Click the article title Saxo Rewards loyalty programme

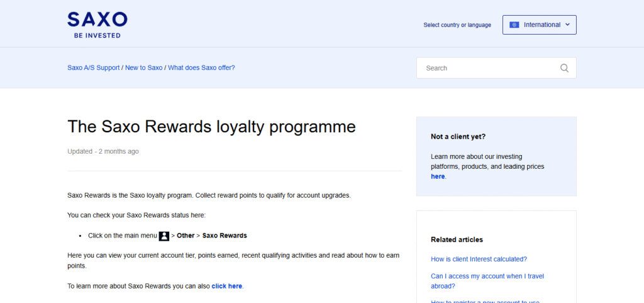point(211,127)
